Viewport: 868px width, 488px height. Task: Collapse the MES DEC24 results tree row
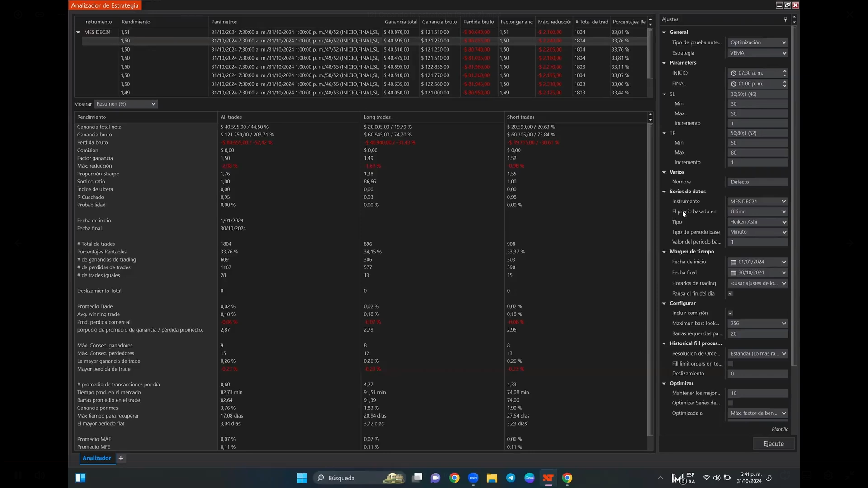78,32
